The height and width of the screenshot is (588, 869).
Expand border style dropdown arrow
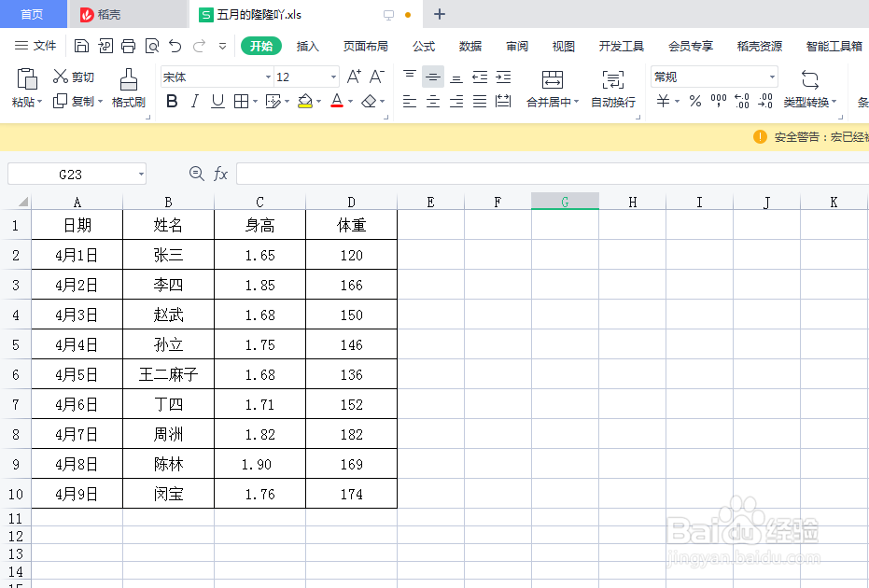(x=255, y=102)
